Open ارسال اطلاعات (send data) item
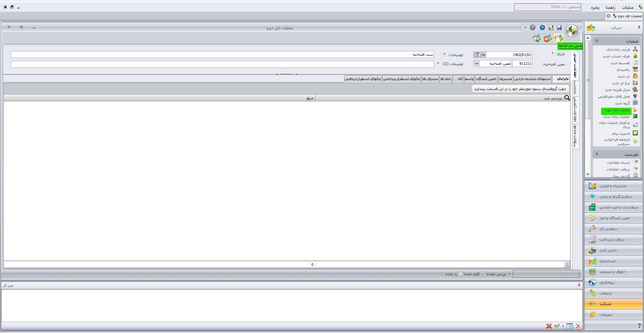The width and height of the screenshot is (644, 333). pyautogui.click(x=618, y=162)
